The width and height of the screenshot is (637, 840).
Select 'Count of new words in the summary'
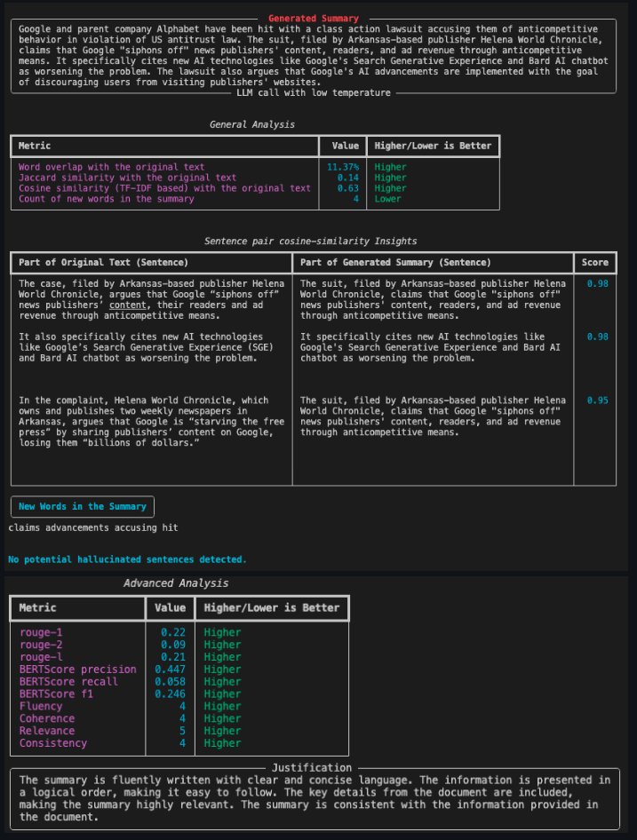(107, 199)
